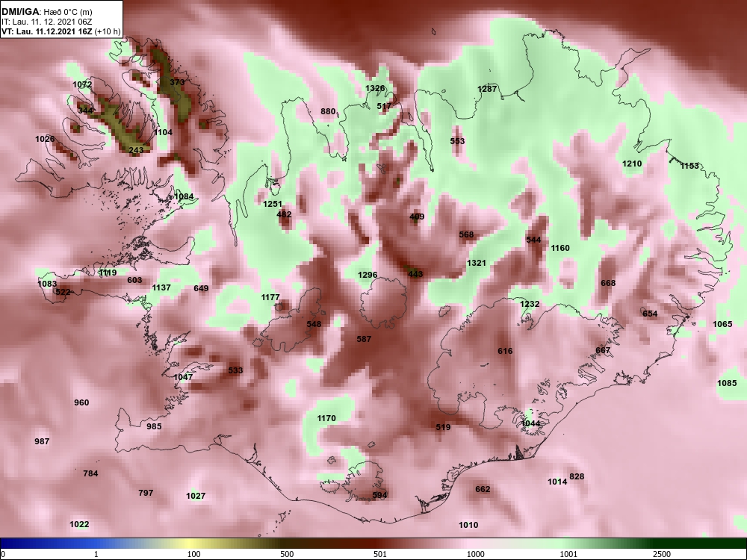
Task: Click the map value 1010
Action: point(468,525)
